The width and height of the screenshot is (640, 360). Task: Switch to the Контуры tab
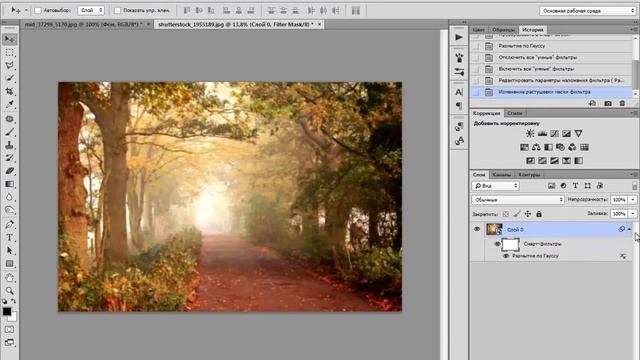point(529,175)
